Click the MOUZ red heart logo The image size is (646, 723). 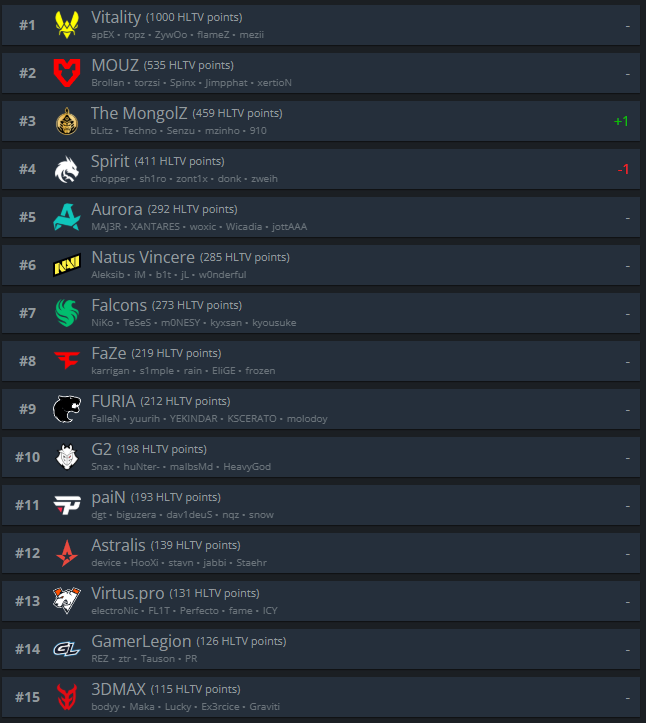click(x=67, y=73)
